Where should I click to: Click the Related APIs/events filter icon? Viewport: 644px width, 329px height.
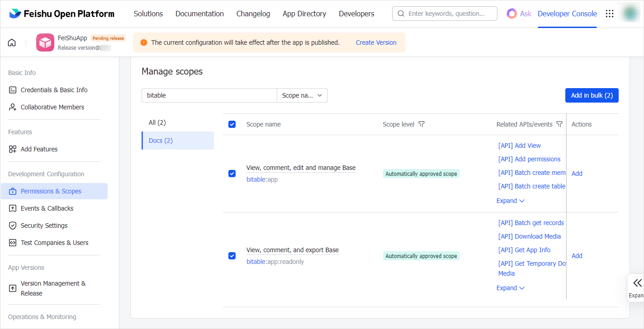pyautogui.click(x=559, y=124)
